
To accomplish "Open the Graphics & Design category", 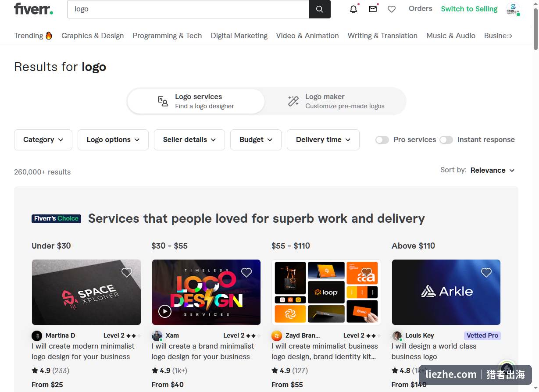I will tap(93, 36).
